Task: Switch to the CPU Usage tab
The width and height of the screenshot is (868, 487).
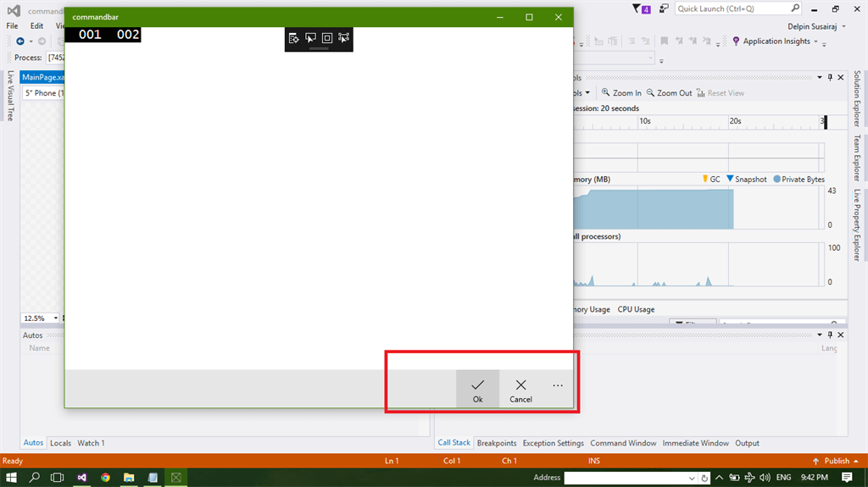Action: (x=636, y=309)
